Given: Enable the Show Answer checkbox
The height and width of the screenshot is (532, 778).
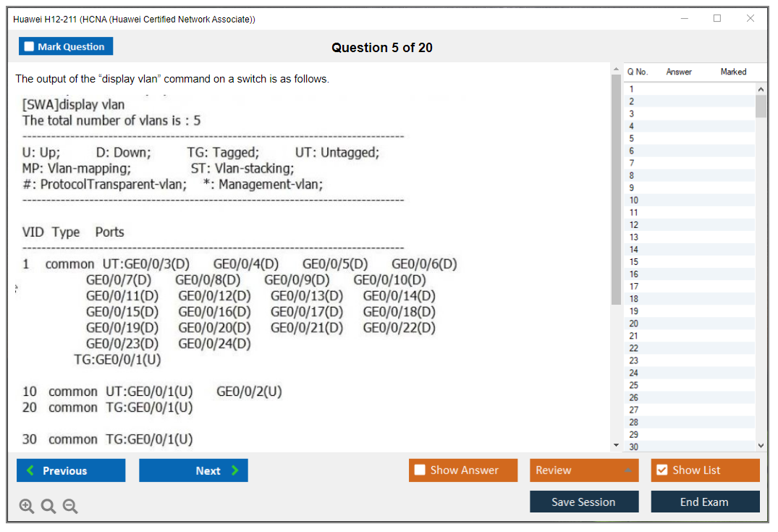Looking at the screenshot, I should point(420,470).
